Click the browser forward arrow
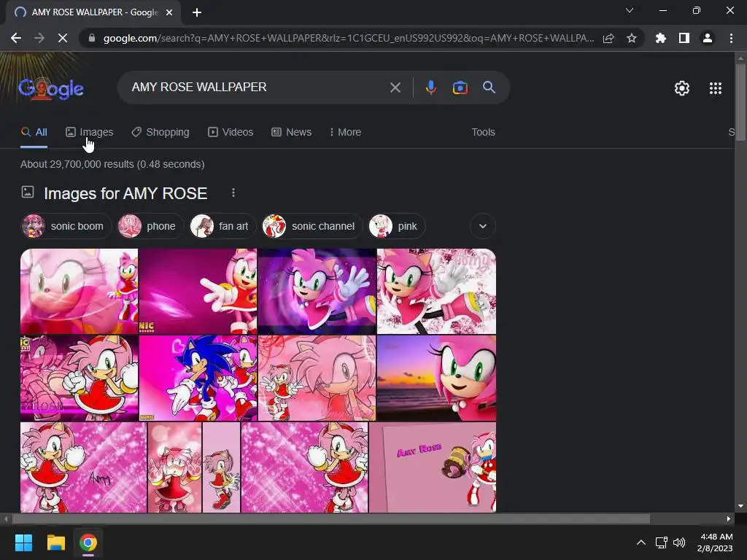 39,38
